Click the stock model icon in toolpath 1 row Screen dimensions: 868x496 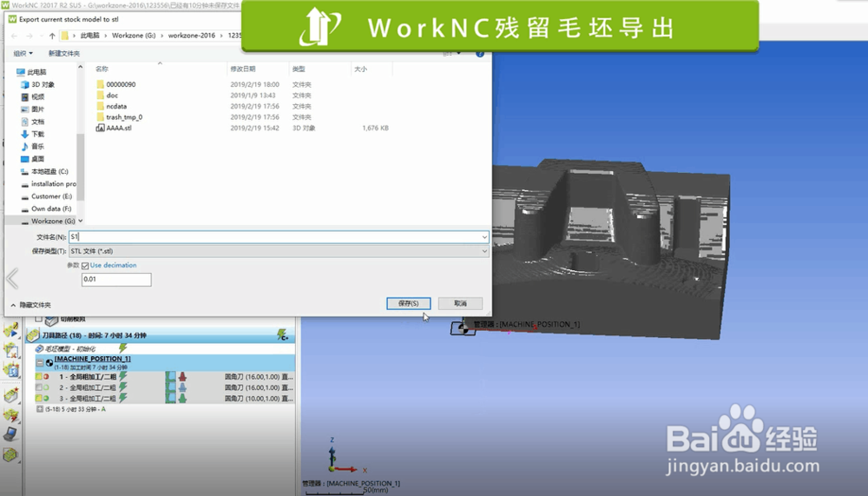pyautogui.click(x=170, y=377)
